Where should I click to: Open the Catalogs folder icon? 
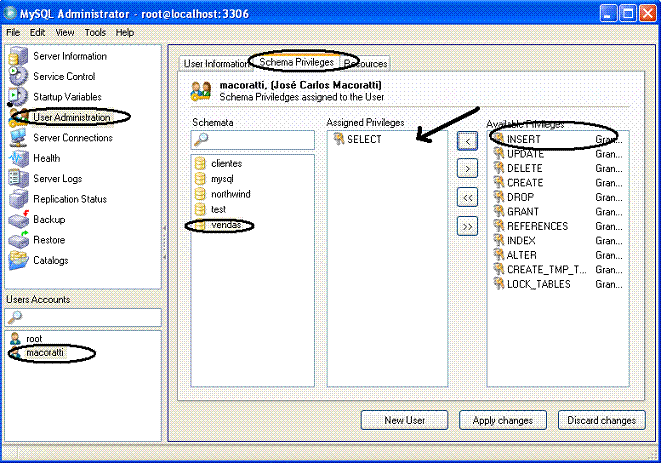(19, 260)
